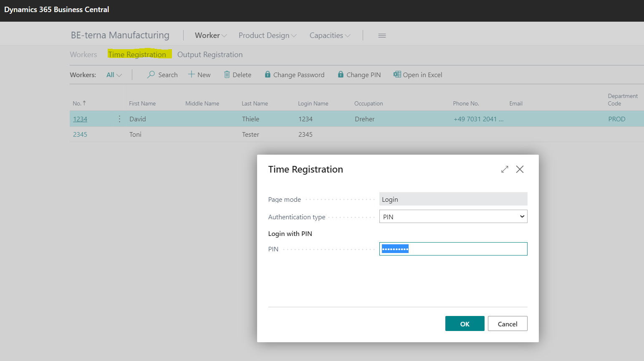Expand the Product Design menu

coord(268,35)
